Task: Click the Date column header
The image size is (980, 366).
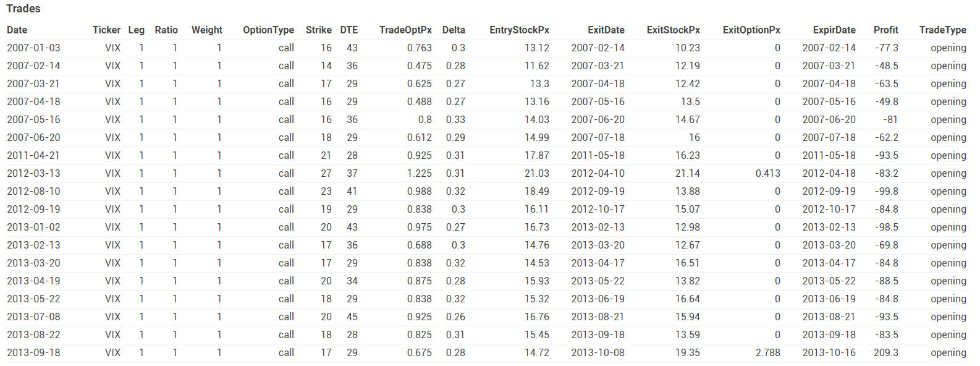Action: (x=17, y=30)
